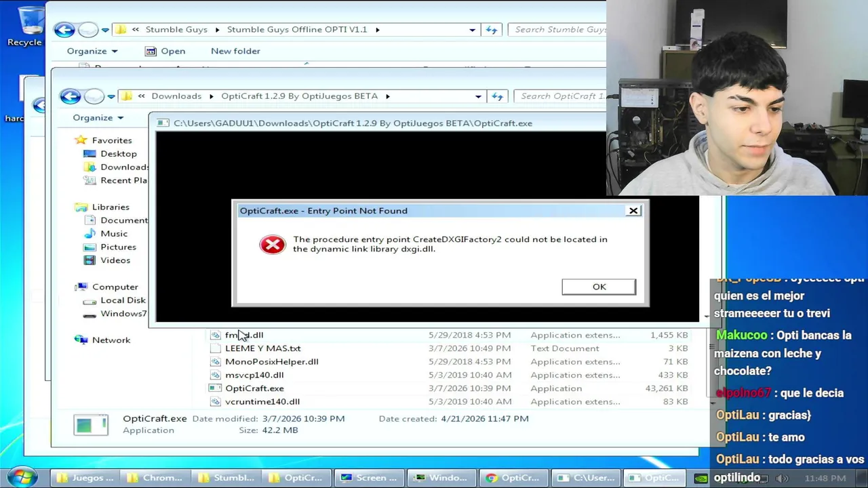Click OptiCraft 1.2.9 By OptiJuegos BETA breadcrumb
This screenshot has height=488, width=868.
point(299,96)
